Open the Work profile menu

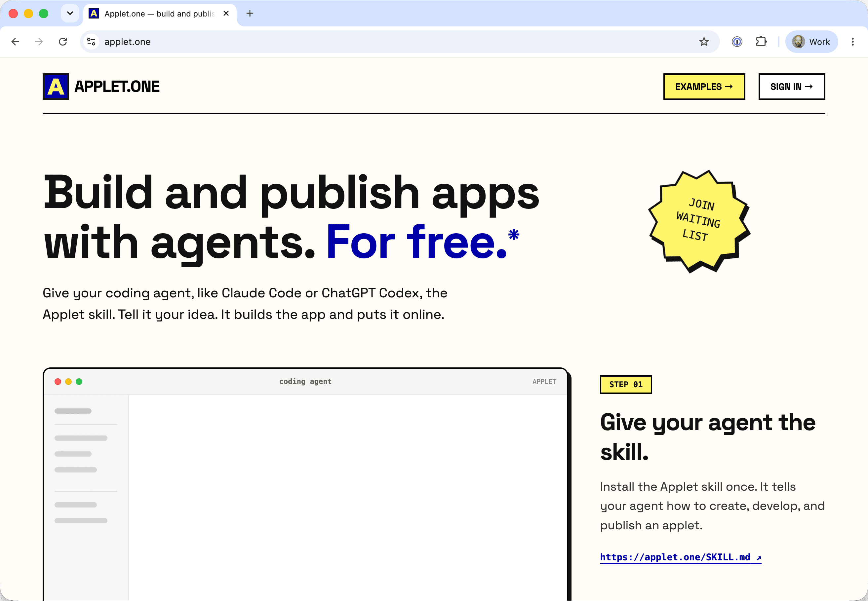click(811, 42)
